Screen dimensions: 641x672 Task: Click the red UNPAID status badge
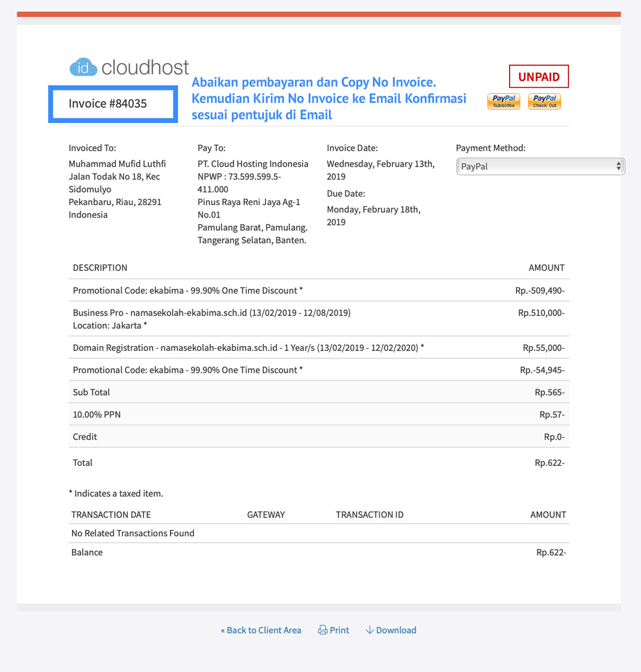coord(538,77)
